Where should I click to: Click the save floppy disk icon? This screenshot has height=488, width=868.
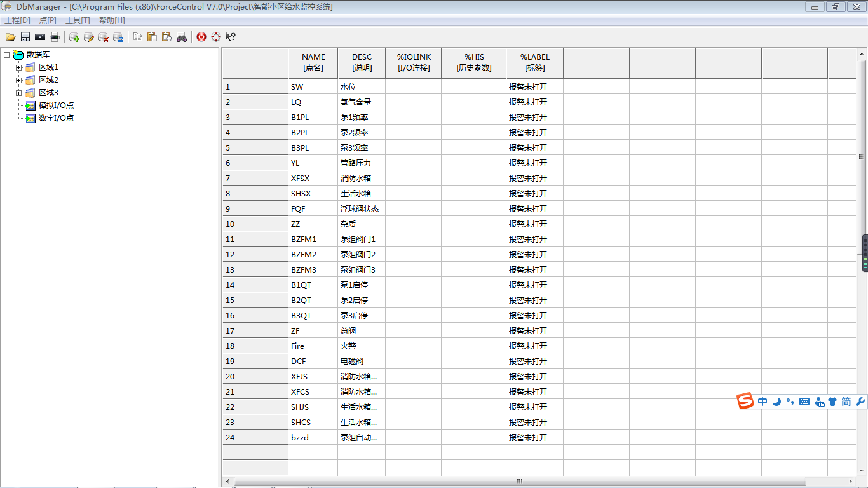coord(25,37)
